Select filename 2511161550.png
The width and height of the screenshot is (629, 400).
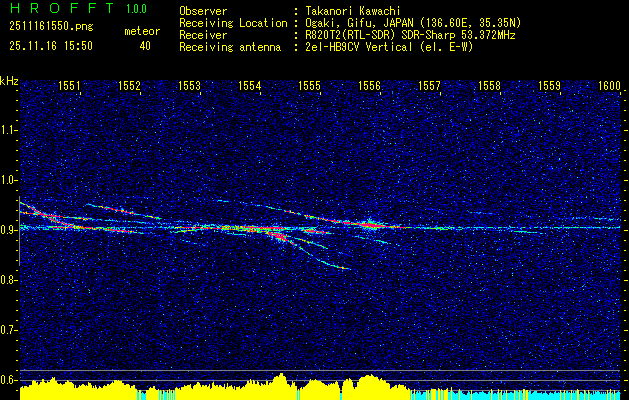(51, 27)
